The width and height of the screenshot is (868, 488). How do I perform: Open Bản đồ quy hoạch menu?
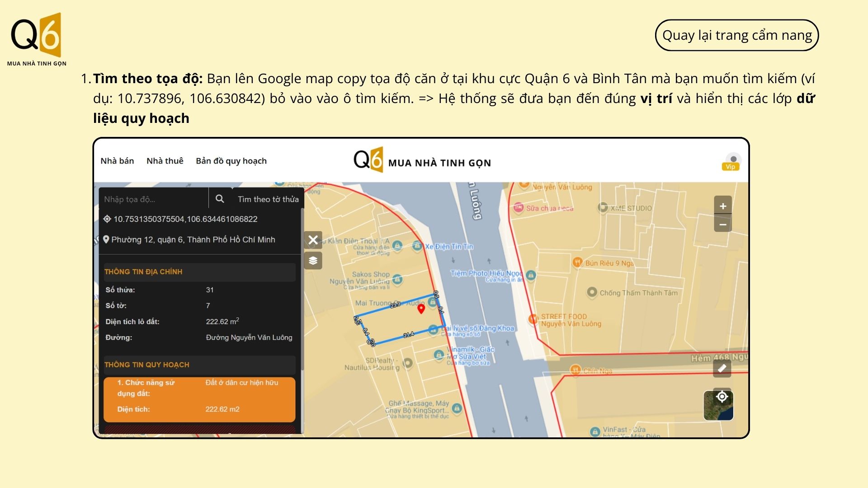pos(231,161)
